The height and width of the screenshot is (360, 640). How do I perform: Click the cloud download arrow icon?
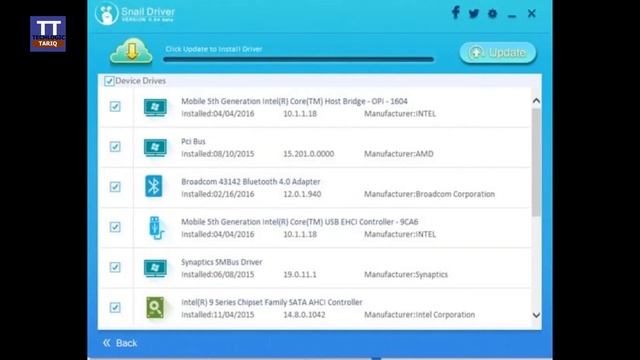click(x=131, y=51)
